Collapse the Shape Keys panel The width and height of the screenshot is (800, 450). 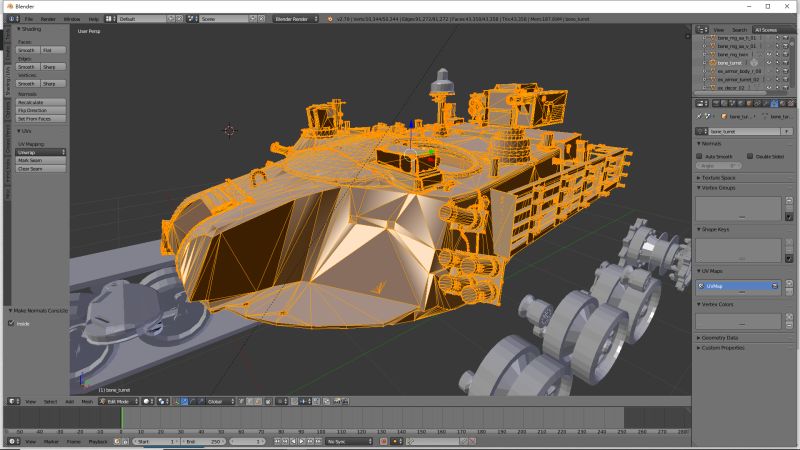[713, 230]
